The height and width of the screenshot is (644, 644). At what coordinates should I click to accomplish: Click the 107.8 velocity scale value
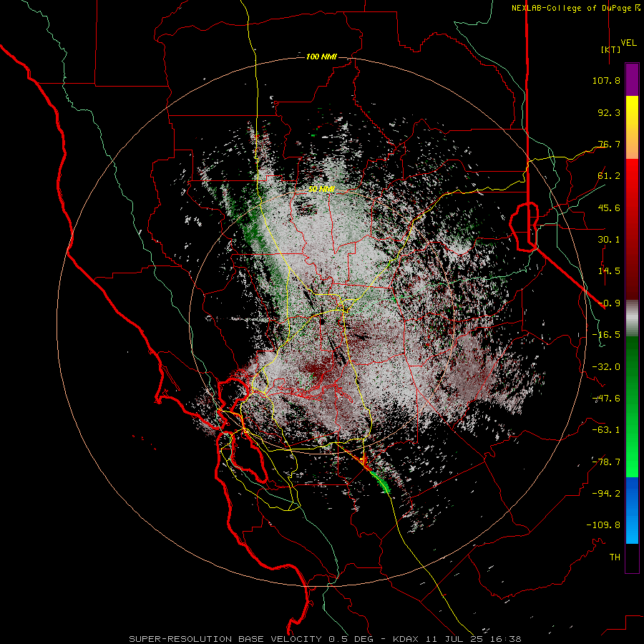point(606,80)
